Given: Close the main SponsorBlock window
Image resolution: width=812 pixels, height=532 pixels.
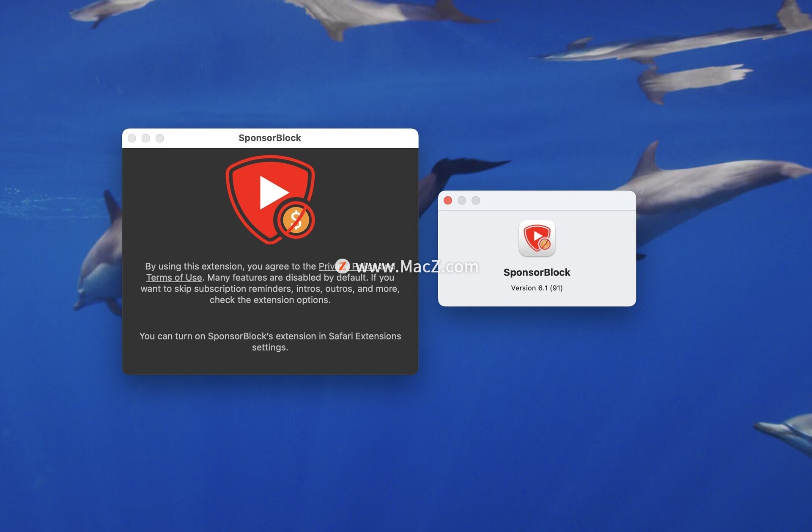Looking at the screenshot, I should [132, 138].
